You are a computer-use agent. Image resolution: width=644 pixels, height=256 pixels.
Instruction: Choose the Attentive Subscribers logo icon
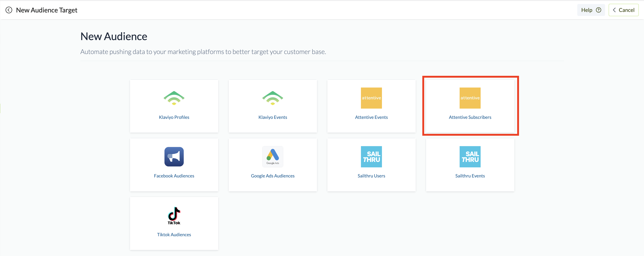pyautogui.click(x=470, y=98)
